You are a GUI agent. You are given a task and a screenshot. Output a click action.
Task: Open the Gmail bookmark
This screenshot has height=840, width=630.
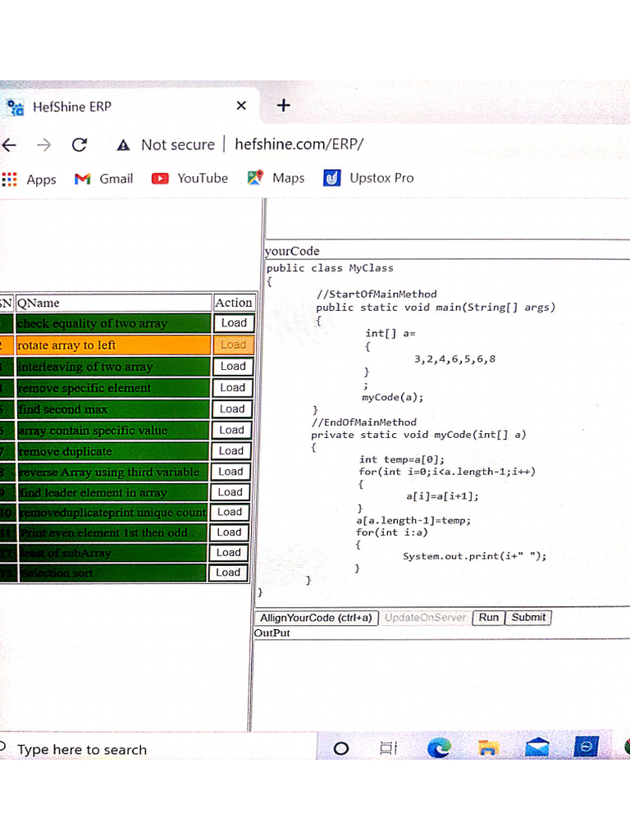[104, 178]
